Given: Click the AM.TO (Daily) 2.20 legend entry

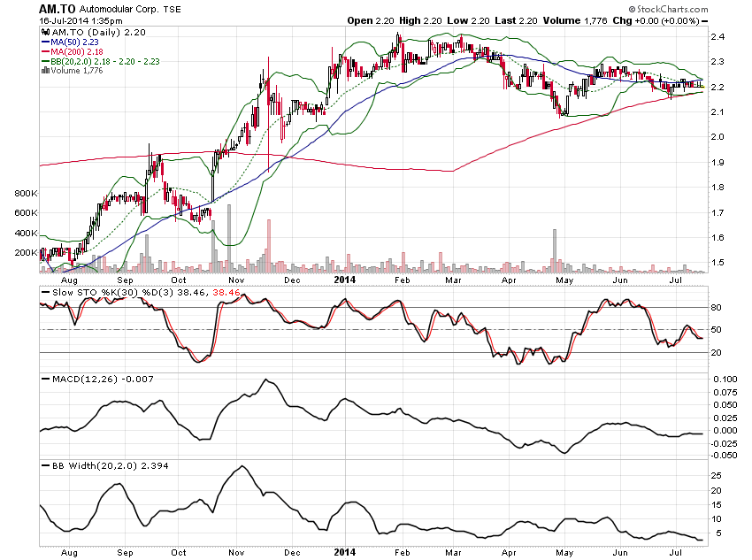Looking at the screenshot, I should pyautogui.click(x=98, y=32).
